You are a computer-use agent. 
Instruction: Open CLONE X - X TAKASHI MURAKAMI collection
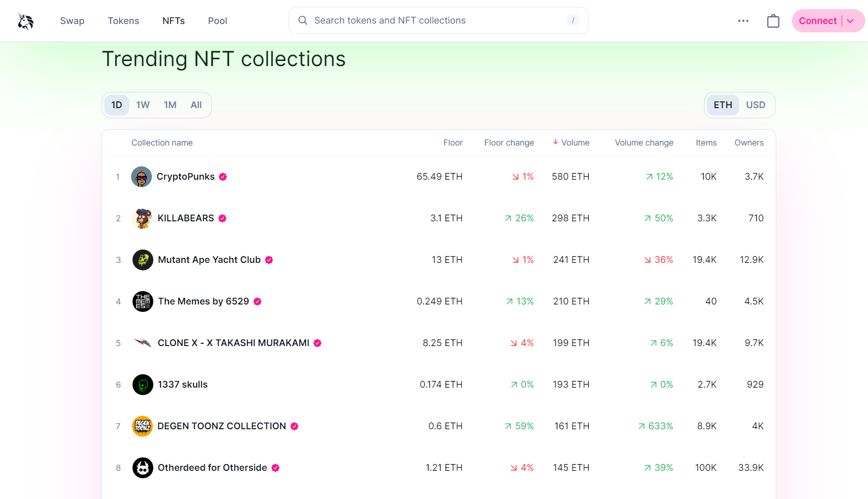point(234,343)
